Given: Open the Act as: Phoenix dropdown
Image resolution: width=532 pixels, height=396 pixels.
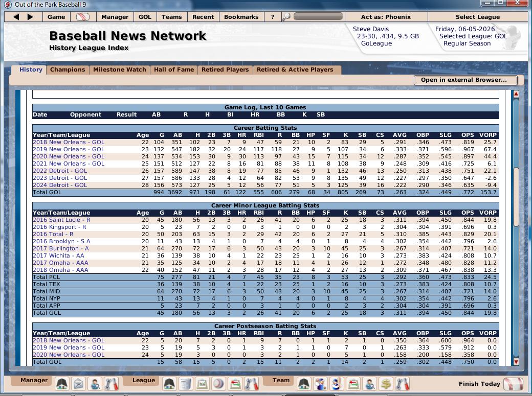Looking at the screenshot, I should [x=386, y=17].
